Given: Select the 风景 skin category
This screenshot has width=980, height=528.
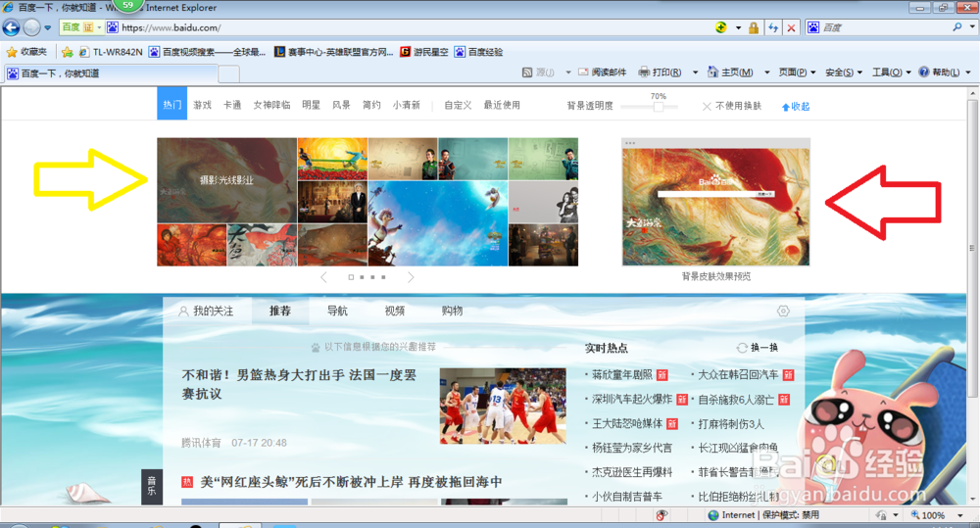Looking at the screenshot, I should point(341,105).
